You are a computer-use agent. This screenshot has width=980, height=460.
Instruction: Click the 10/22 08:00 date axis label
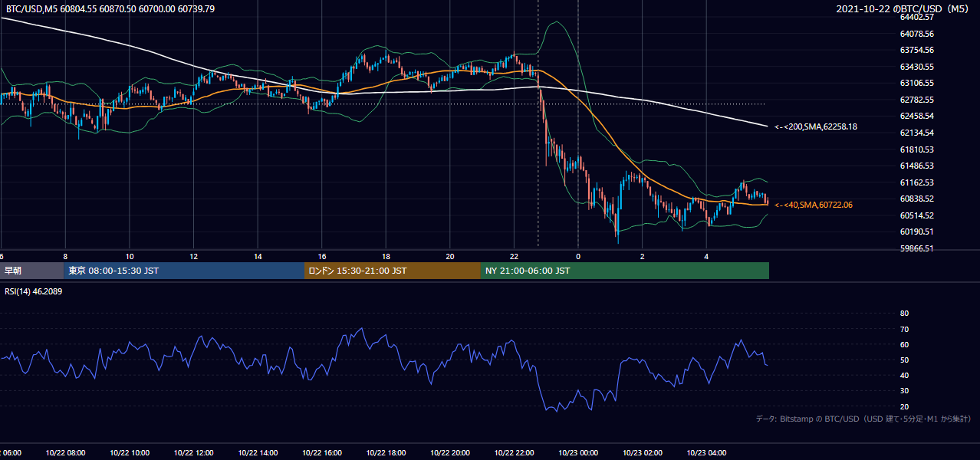(65, 453)
